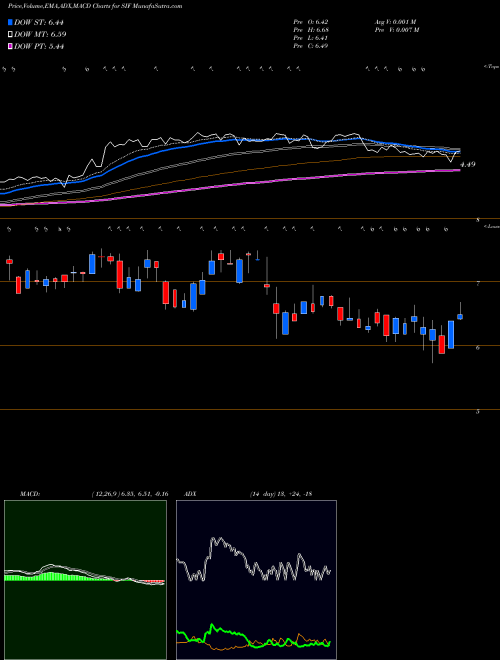500x660 pixels.
Task: Select the 'DOW ST: 6.44' legend label
Action: [39, 22]
